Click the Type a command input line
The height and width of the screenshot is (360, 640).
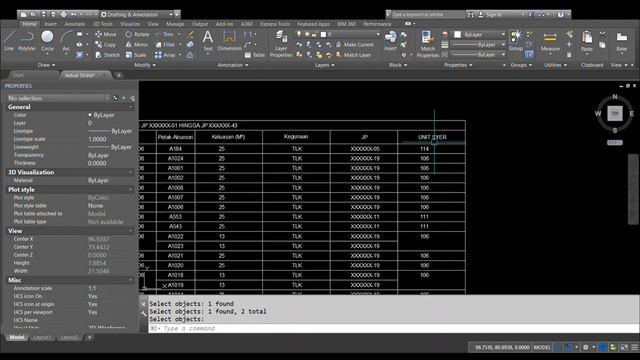[393, 328]
